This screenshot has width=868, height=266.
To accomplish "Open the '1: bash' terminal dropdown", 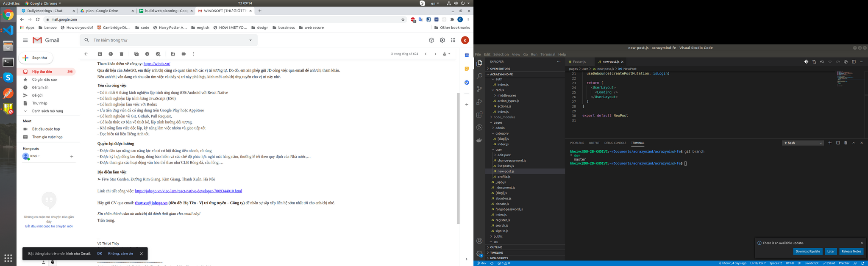I will (803, 143).
